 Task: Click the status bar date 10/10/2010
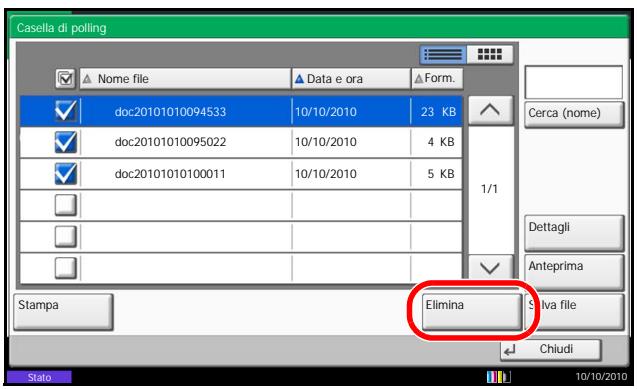tap(601, 377)
